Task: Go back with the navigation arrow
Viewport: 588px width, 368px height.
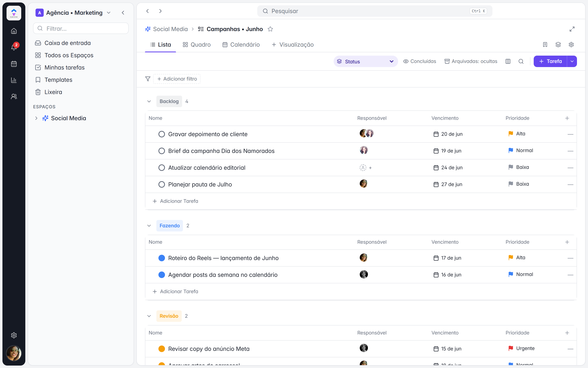Action: pyautogui.click(x=147, y=11)
